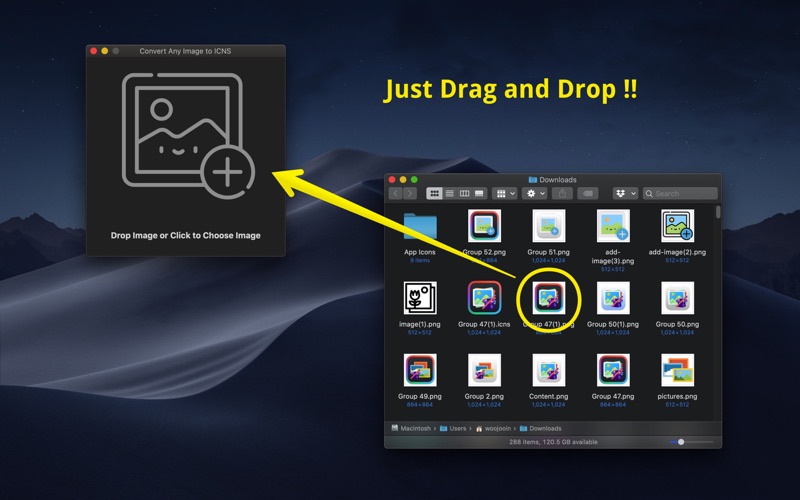The width and height of the screenshot is (800, 500).
Task: Click the Edit Tags button in toolbar
Action: pos(588,193)
